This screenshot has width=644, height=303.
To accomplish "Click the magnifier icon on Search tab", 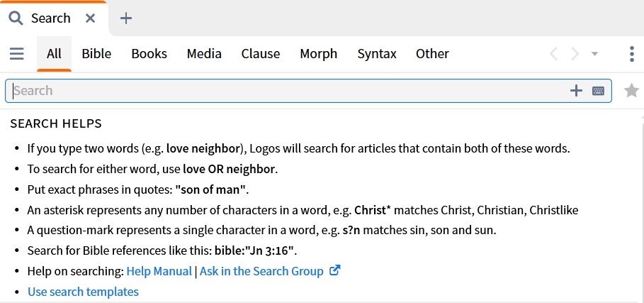I will (x=16, y=18).
